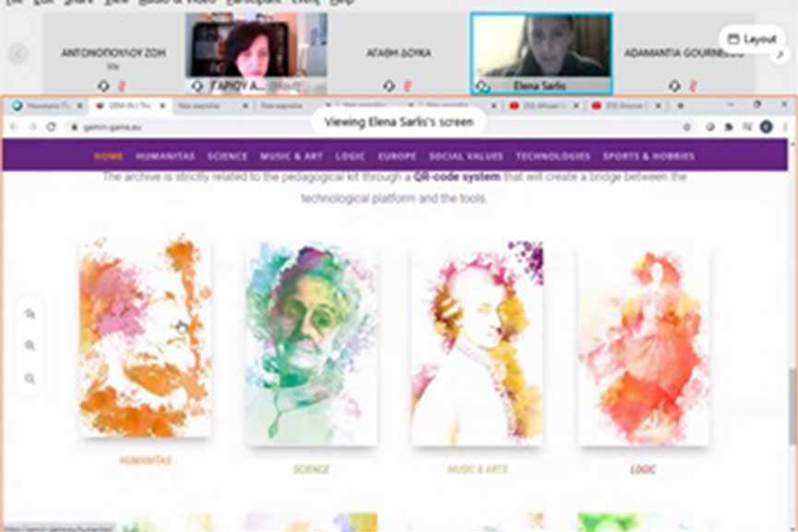This screenshot has height=532, width=798.
Task: Close the second YouTube tab
Action: click(659, 106)
